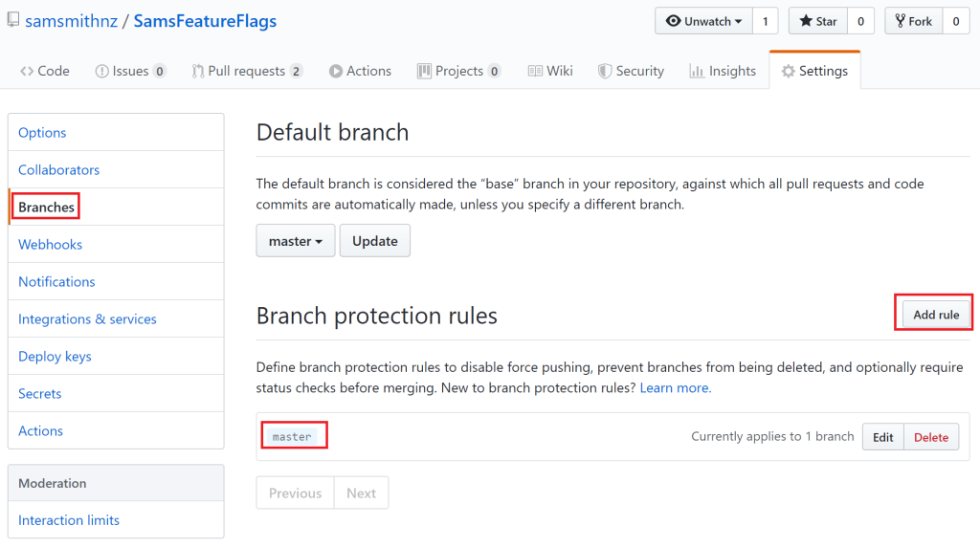
Task: Open the Security tab
Action: point(631,71)
